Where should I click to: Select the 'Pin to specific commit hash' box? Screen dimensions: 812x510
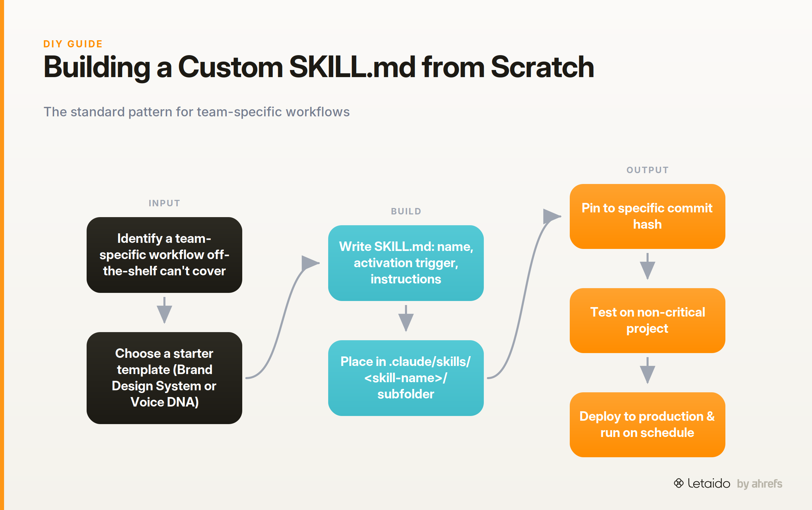coord(648,216)
